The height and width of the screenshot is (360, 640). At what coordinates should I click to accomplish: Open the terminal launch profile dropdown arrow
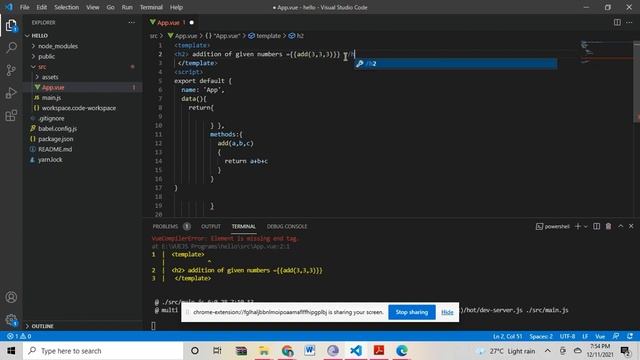coord(586,226)
